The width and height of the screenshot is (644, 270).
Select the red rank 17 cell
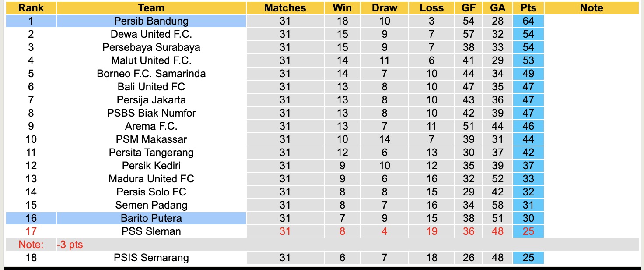pos(31,231)
